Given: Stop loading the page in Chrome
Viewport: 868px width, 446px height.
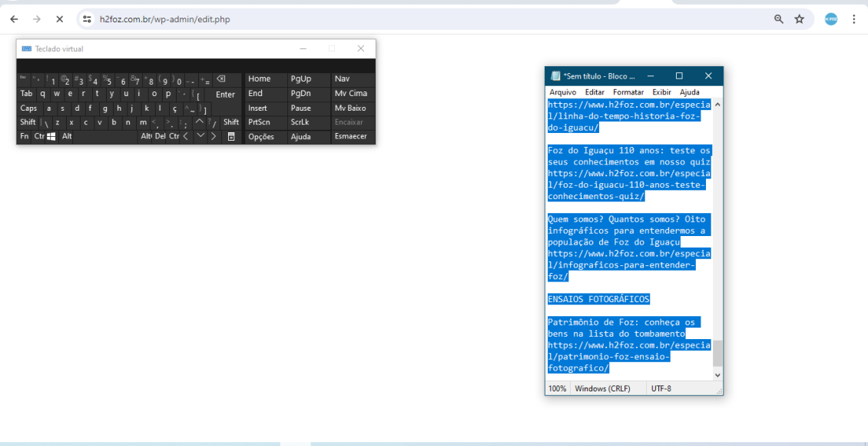Looking at the screenshot, I should 60,19.
